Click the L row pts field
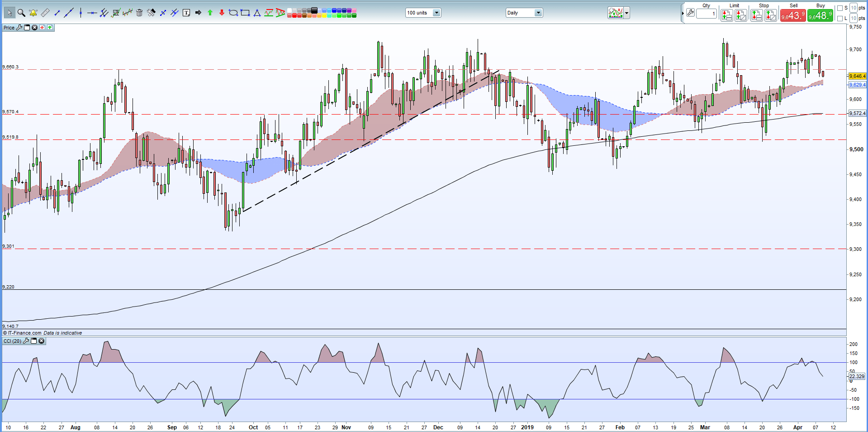The width and height of the screenshot is (868, 432). click(854, 19)
